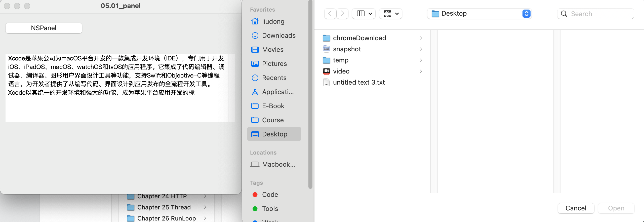This screenshot has width=644, height=222.
Task: Select the Downloads arrow icon in Favorites
Action: click(x=255, y=35)
